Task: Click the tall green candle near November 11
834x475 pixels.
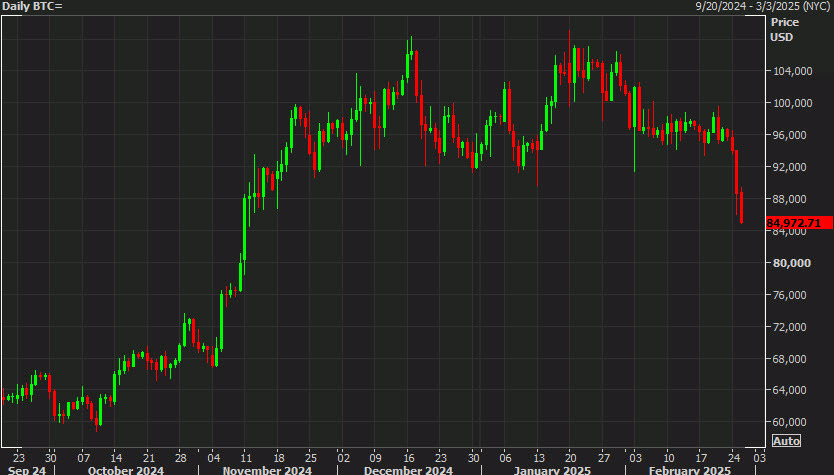Action: click(245, 230)
